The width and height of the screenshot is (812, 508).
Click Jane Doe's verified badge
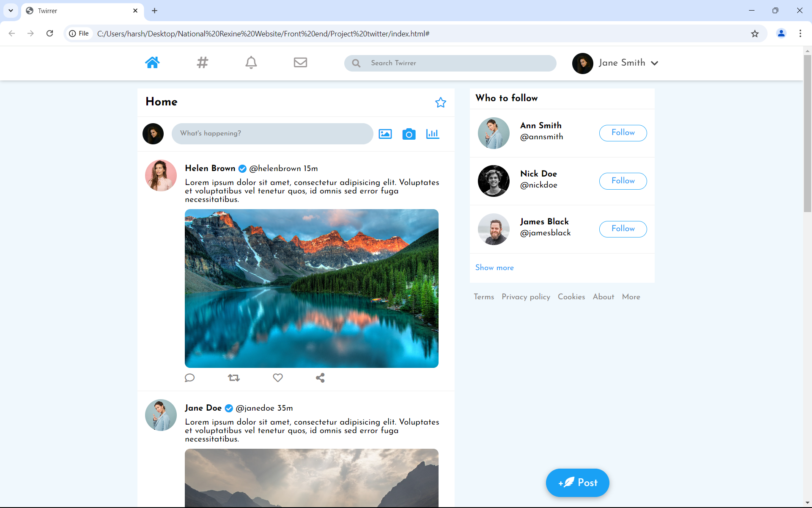click(229, 408)
